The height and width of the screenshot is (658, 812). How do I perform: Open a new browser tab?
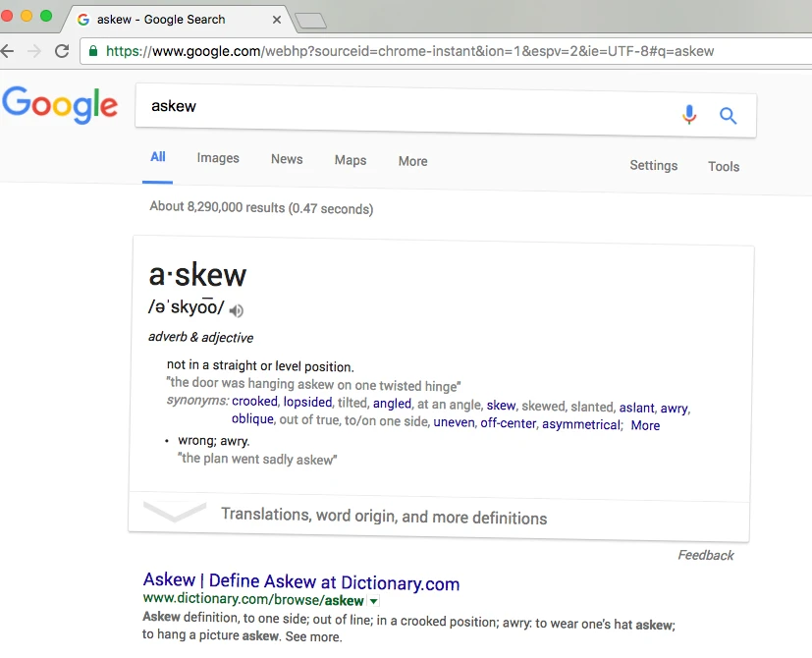(x=310, y=21)
